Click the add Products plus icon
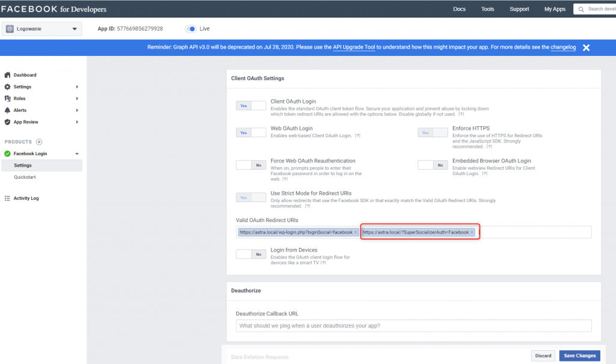The image size is (616, 364). 38,141
